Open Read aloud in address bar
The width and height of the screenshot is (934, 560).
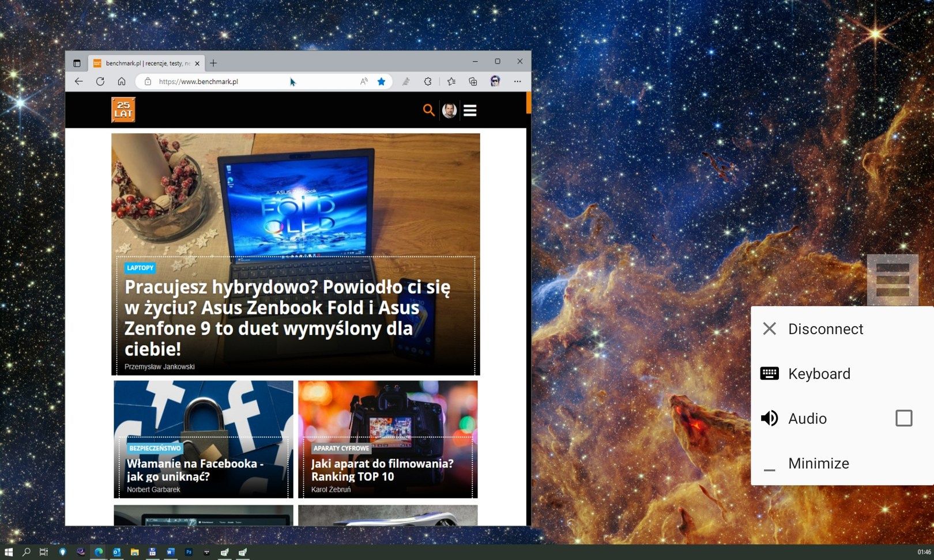(x=364, y=81)
